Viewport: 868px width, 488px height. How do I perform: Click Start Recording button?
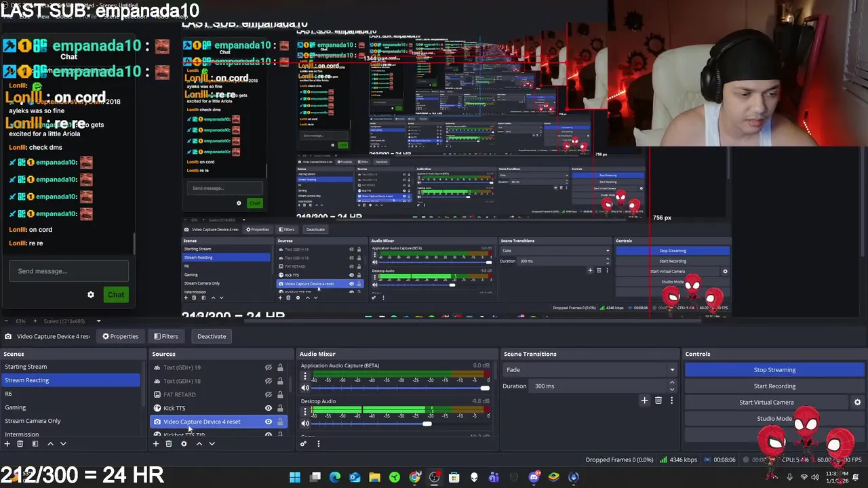pos(774,386)
